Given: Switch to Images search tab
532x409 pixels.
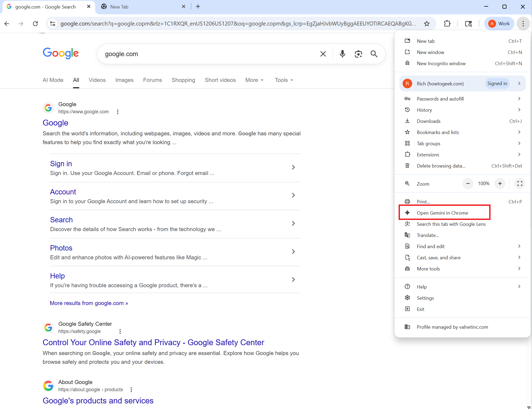Looking at the screenshot, I should coord(124,80).
